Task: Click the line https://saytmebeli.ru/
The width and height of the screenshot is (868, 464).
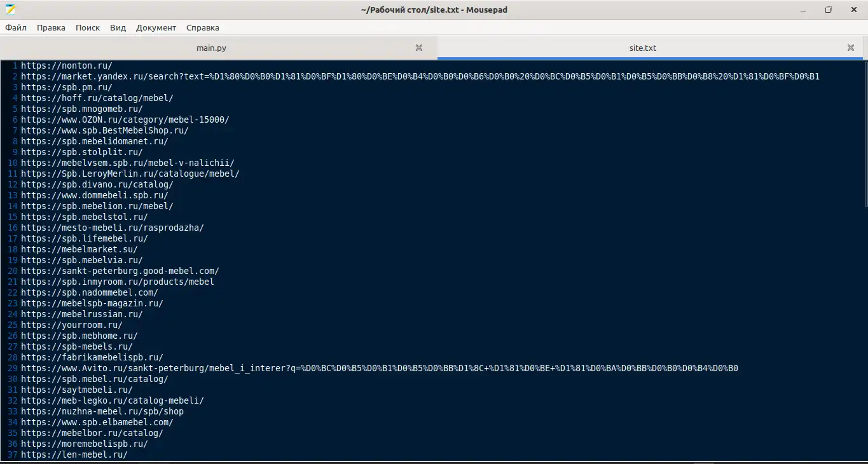Action: [77, 390]
